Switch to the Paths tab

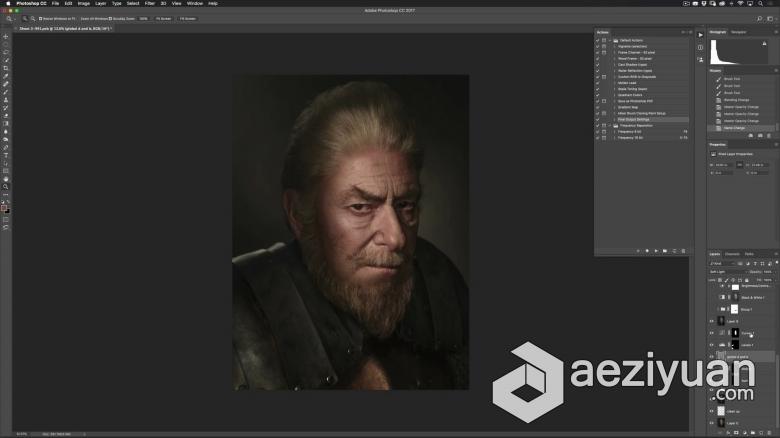pos(749,254)
